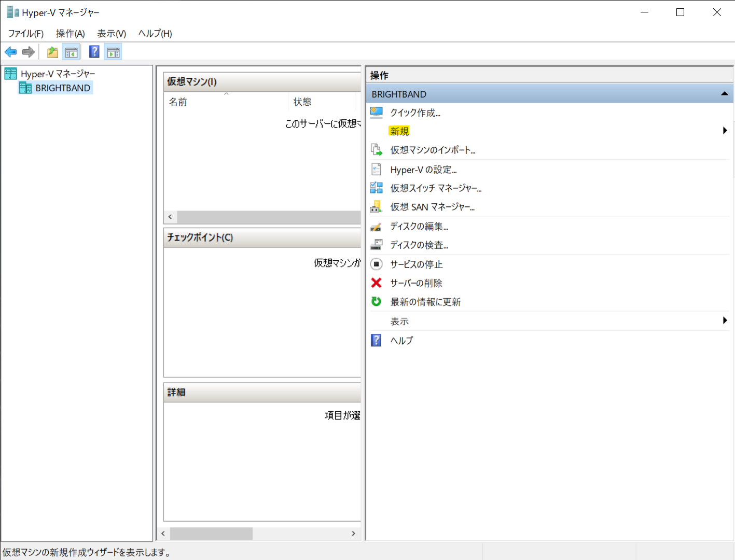
Task: Open クイック作成... action
Action: tap(415, 113)
